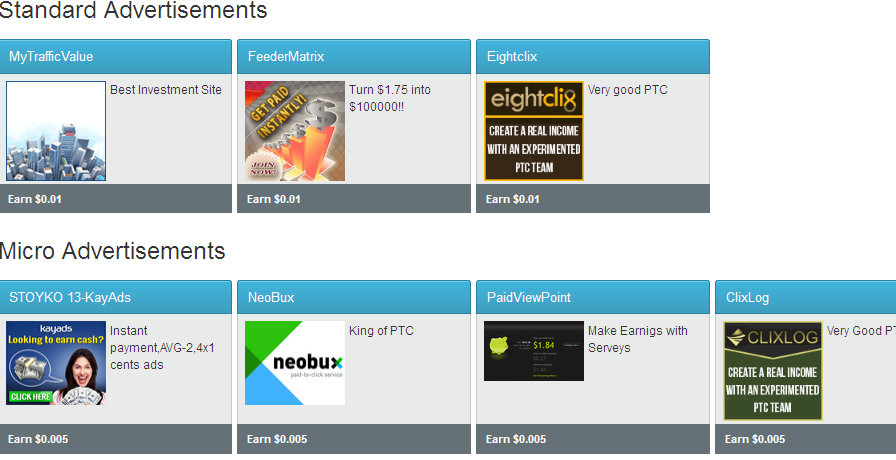Image resolution: width=896 pixels, height=460 pixels.
Task: Click the Eightclix logo ad image
Action: [x=534, y=131]
